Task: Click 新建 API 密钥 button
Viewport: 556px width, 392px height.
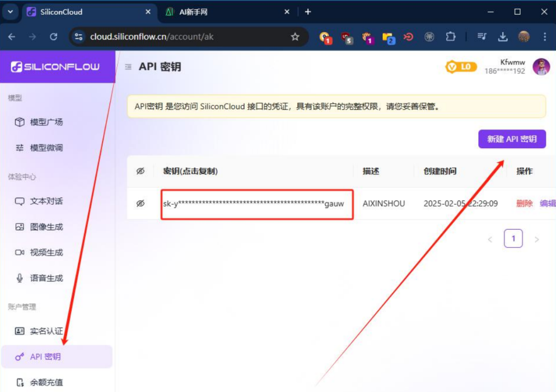Action: [512, 139]
